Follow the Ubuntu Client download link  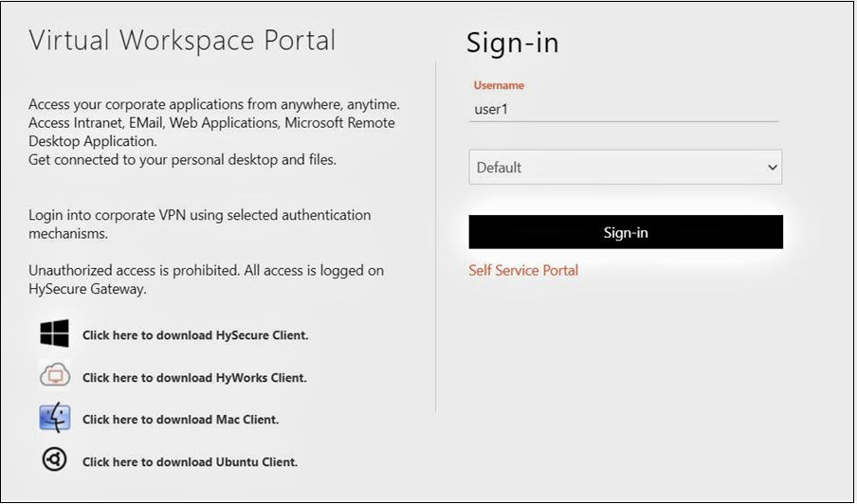(x=190, y=462)
